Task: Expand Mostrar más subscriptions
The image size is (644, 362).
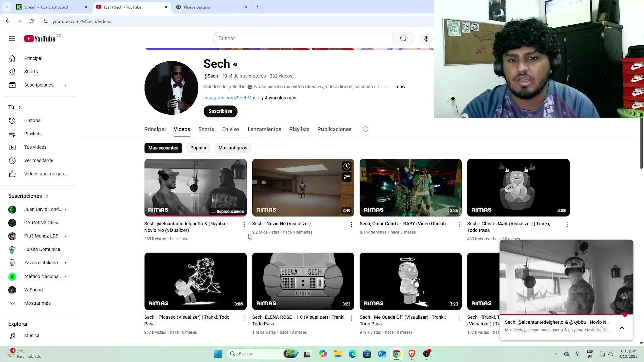Action: (x=38, y=303)
